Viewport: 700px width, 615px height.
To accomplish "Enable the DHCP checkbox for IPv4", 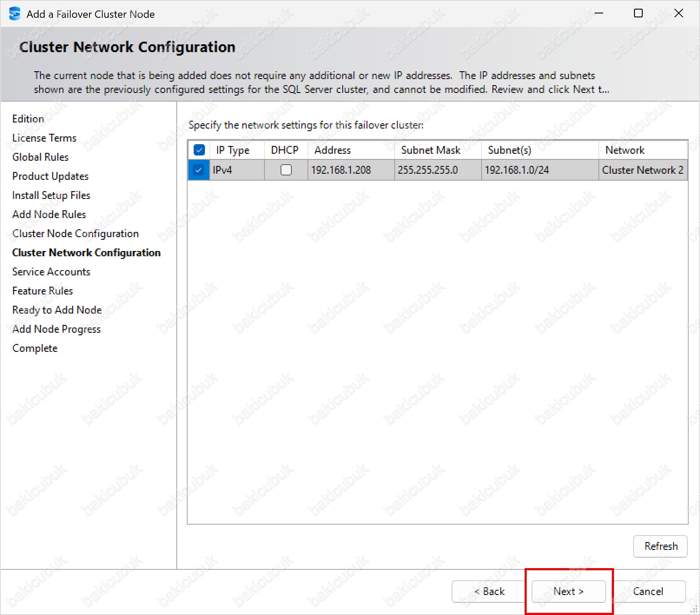I will point(286,170).
